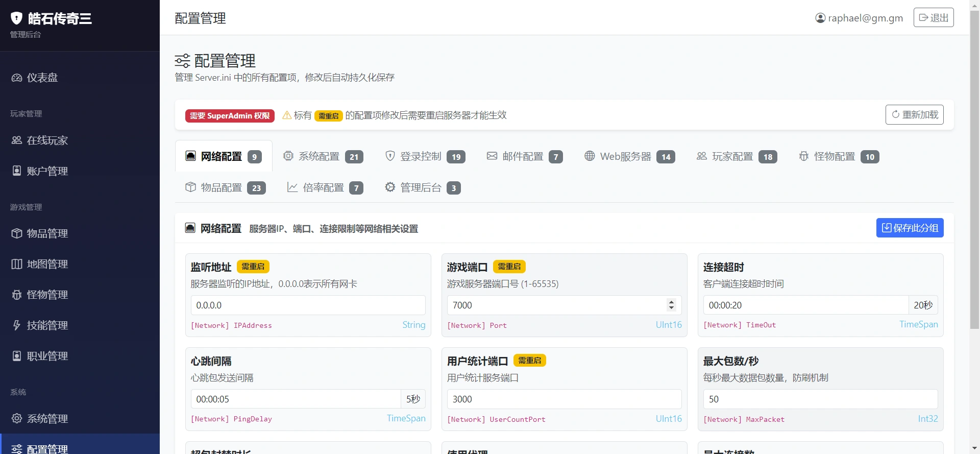Image resolution: width=980 pixels, height=454 pixels.
Task: Click the 在线玩家 people icon
Action: (x=17, y=140)
